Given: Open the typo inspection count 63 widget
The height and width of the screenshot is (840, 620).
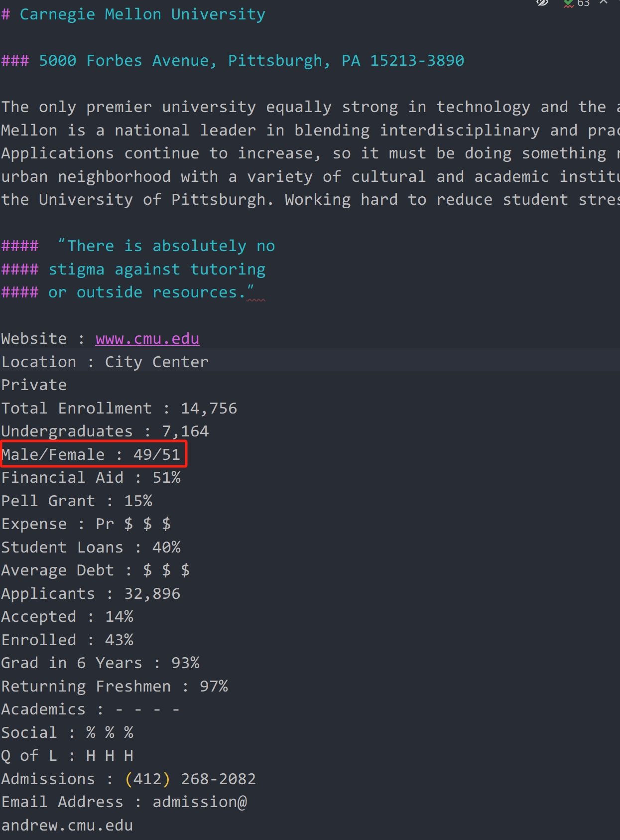Looking at the screenshot, I should [x=577, y=3].
